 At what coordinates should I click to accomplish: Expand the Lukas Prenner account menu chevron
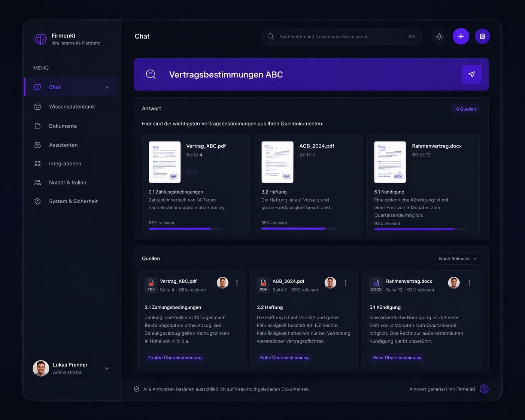coord(107,368)
